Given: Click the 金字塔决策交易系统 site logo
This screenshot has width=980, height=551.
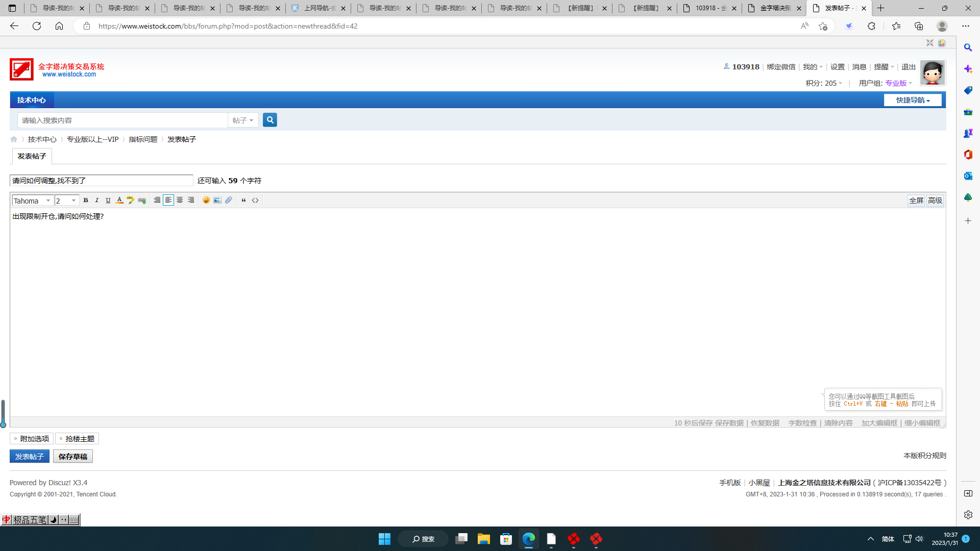Looking at the screenshot, I should point(57,69).
